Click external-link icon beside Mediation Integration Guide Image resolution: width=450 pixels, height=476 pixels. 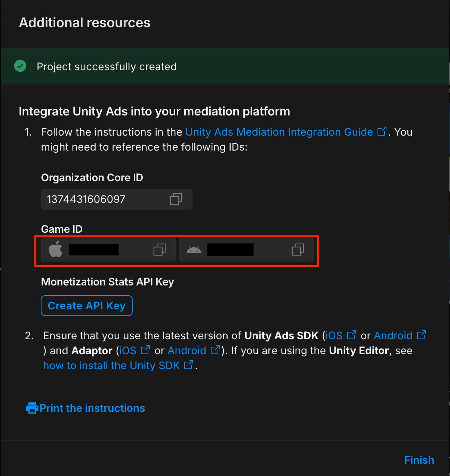[382, 132]
